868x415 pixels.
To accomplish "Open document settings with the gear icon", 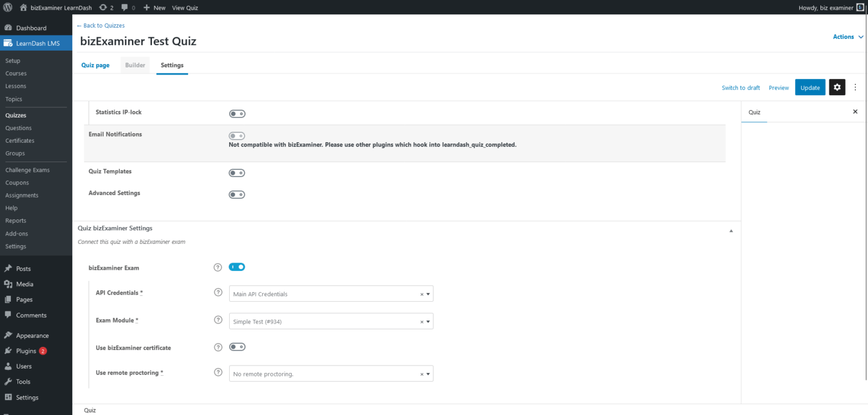I will [837, 87].
